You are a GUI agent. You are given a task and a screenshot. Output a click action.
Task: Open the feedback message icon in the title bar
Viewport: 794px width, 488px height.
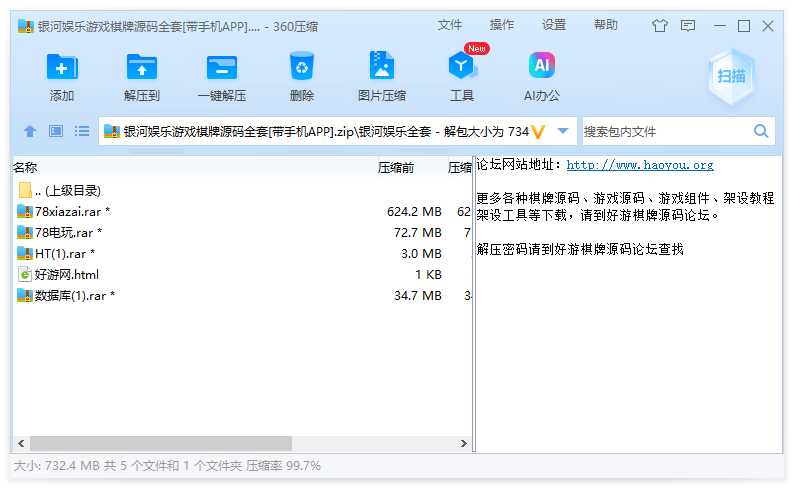(x=688, y=25)
